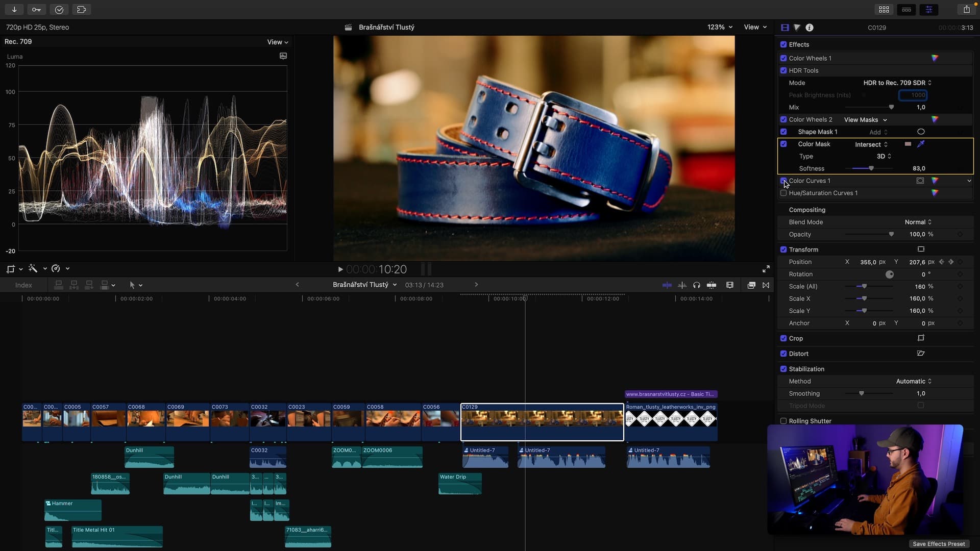Screen dimensions: 980x551
Task: Enable Hue/Saturation Curves 1 checkbox
Action: coord(783,193)
